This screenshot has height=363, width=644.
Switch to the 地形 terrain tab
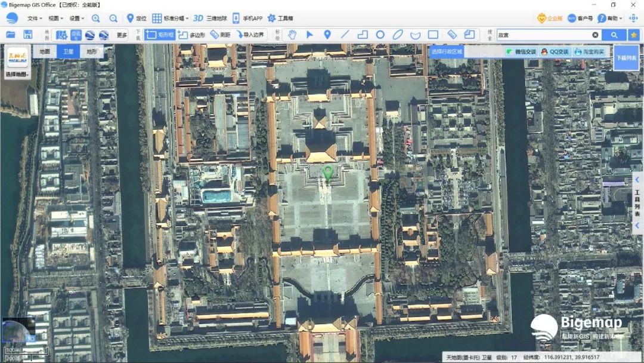point(92,51)
